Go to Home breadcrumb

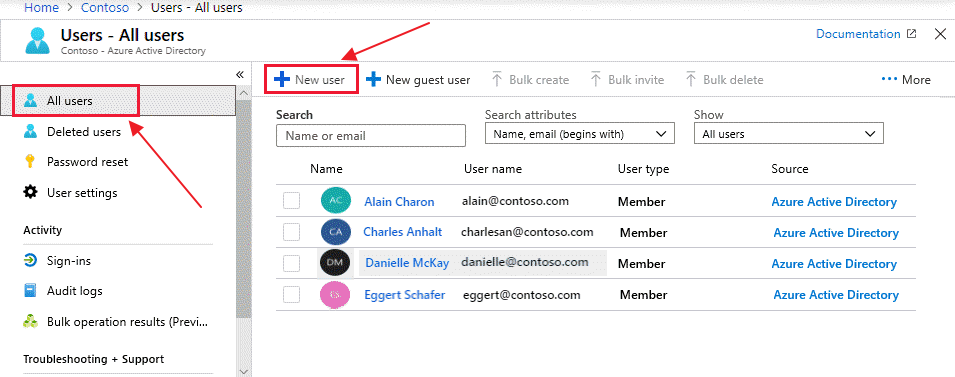[41, 8]
